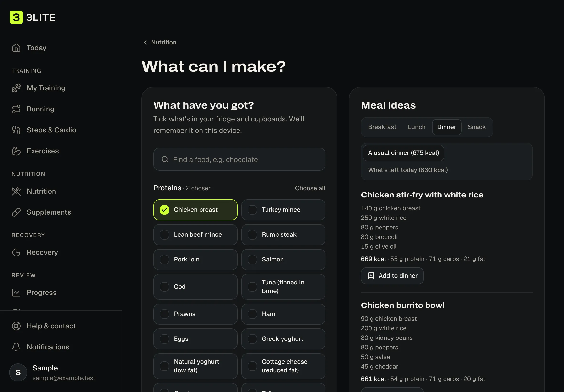This screenshot has height=392, width=564.
Task: Click the moon icon for Recovery
Action: (x=16, y=252)
